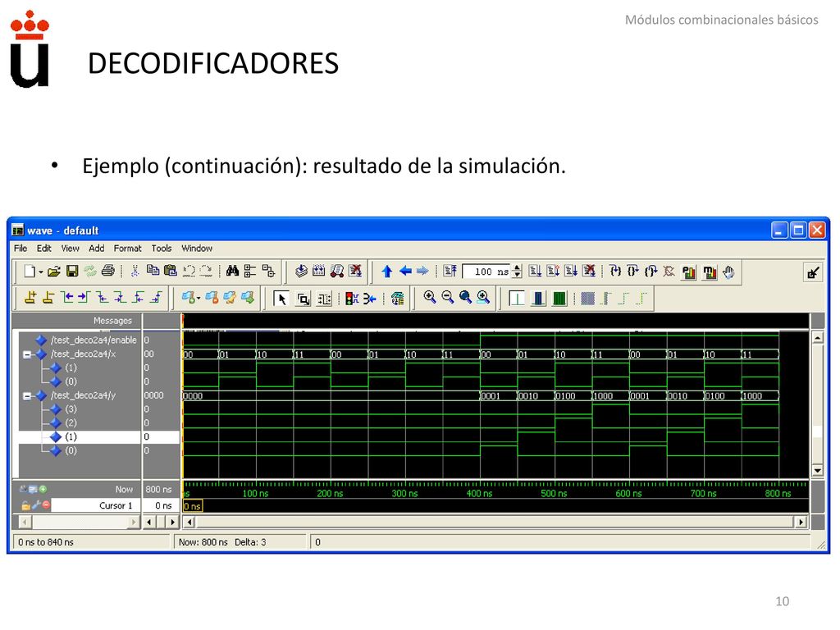Select bit (3) of signal y
This screenshot has width=840, height=630.
click(x=71, y=409)
